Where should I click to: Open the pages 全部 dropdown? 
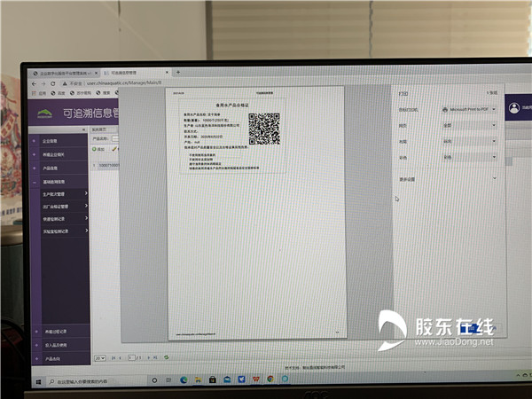[469, 125]
